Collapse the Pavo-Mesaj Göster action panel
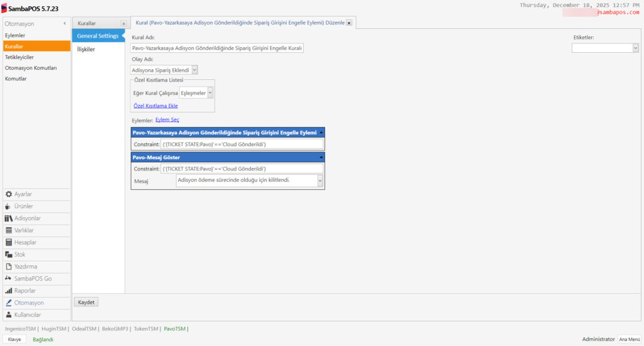The width and height of the screenshot is (644, 346). pos(321,157)
